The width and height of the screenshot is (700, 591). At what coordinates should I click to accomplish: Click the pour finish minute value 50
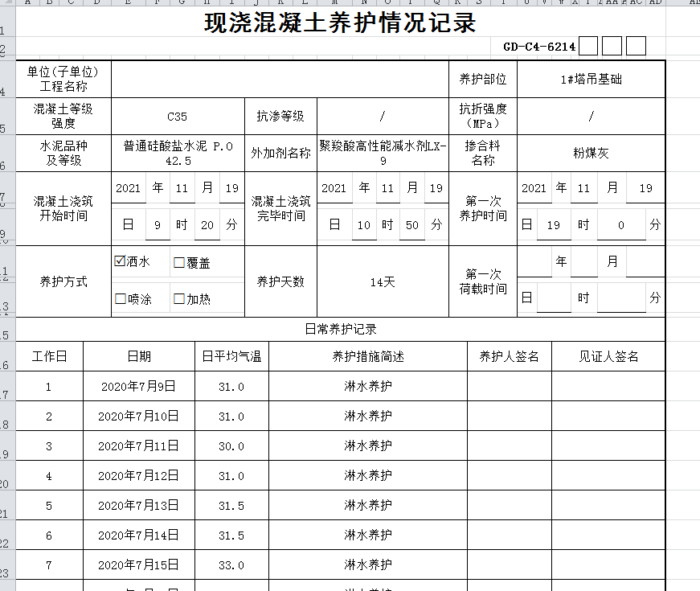(x=412, y=224)
